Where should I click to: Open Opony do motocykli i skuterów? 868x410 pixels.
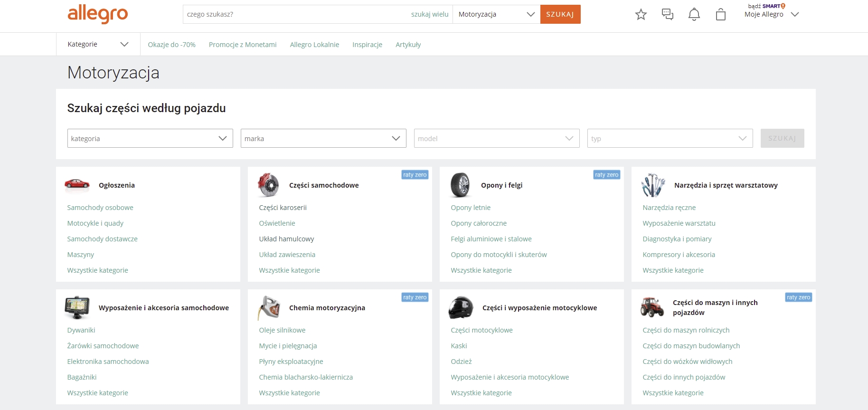coord(499,255)
